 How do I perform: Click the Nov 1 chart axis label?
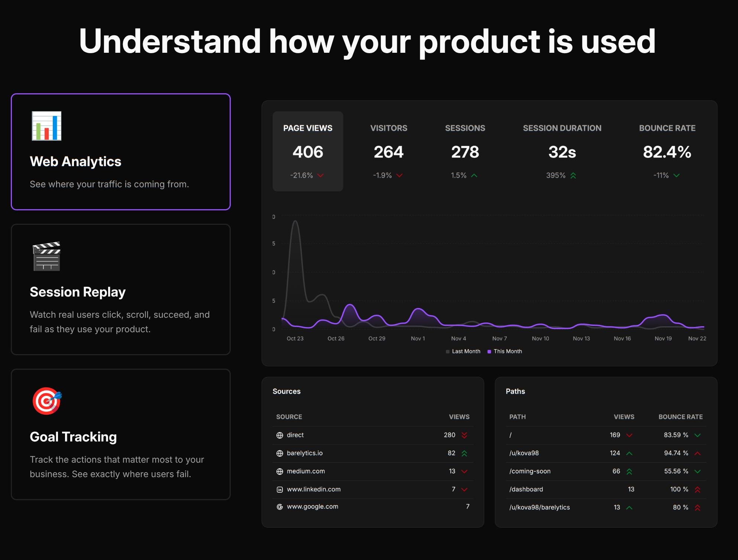tap(418, 339)
